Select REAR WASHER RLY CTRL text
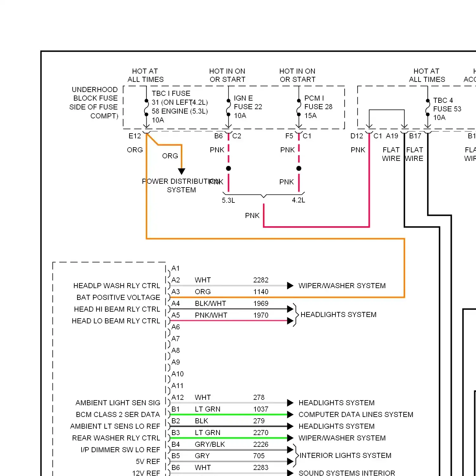 (116, 438)
